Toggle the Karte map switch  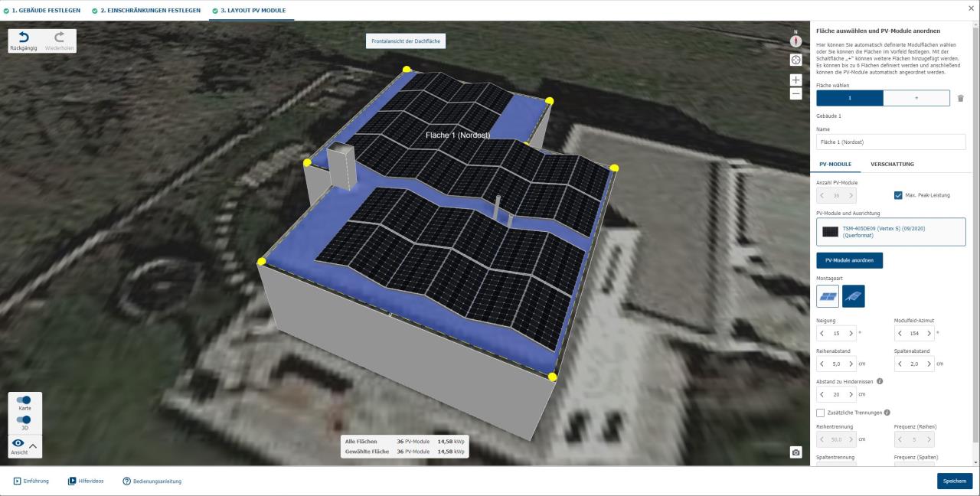pos(24,400)
